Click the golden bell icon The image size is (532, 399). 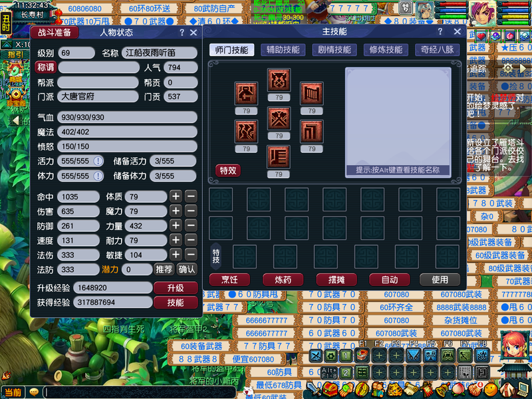pyautogui.click(x=443, y=390)
